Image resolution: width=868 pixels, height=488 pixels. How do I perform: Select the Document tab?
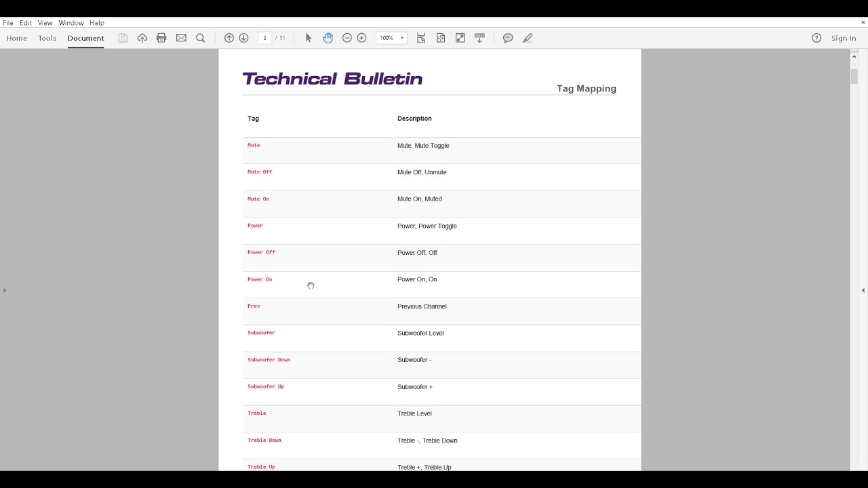tap(86, 39)
